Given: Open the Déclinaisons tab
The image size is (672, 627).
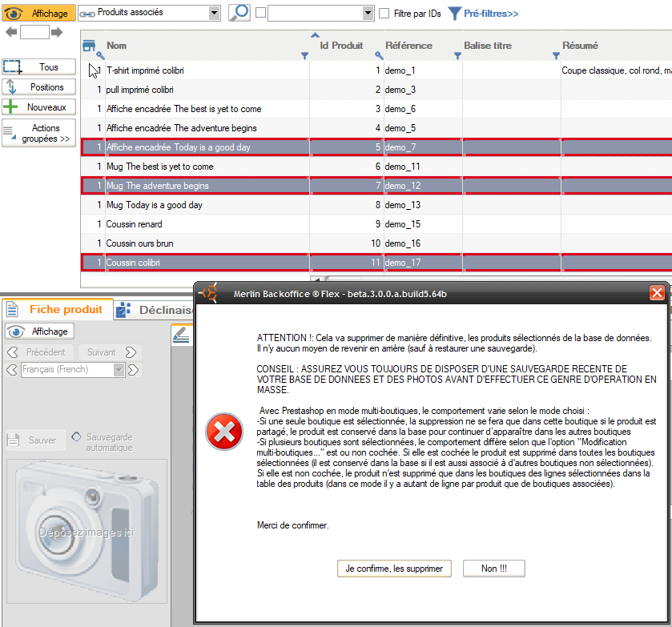Looking at the screenshot, I should (156, 310).
